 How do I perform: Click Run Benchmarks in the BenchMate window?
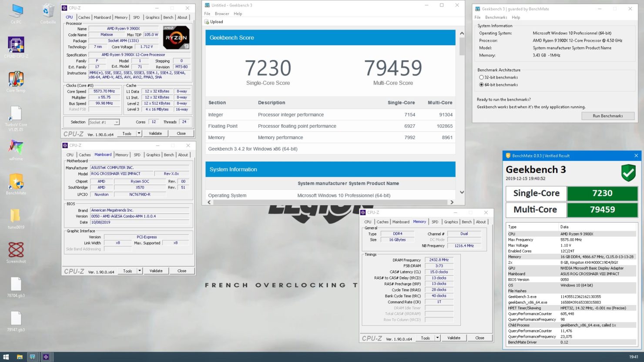point(608,116)
